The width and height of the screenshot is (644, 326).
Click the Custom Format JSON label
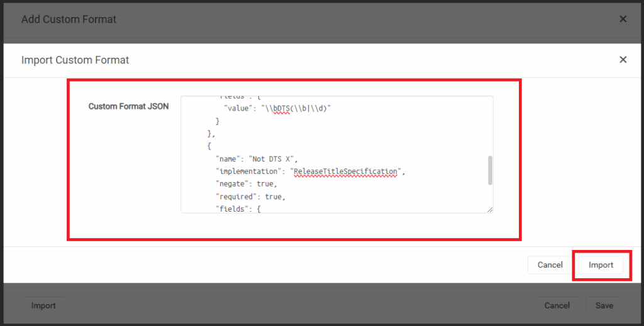[x=128, y=107]
